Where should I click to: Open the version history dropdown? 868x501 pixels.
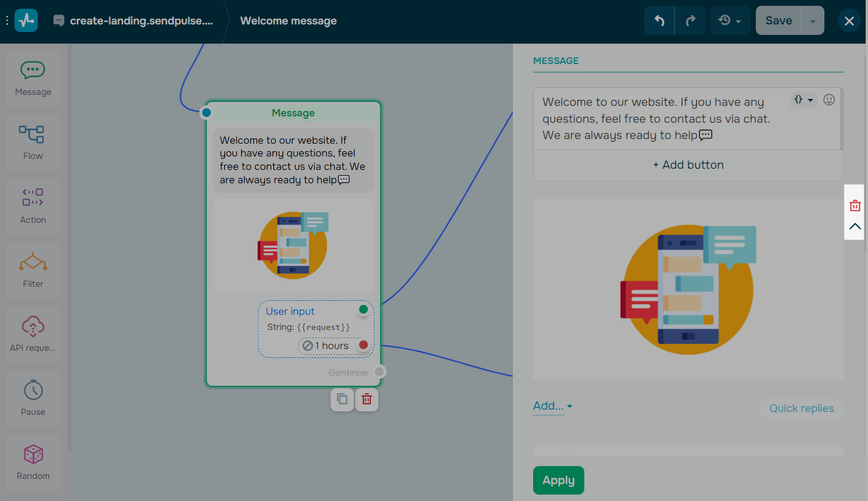(730, 20)
